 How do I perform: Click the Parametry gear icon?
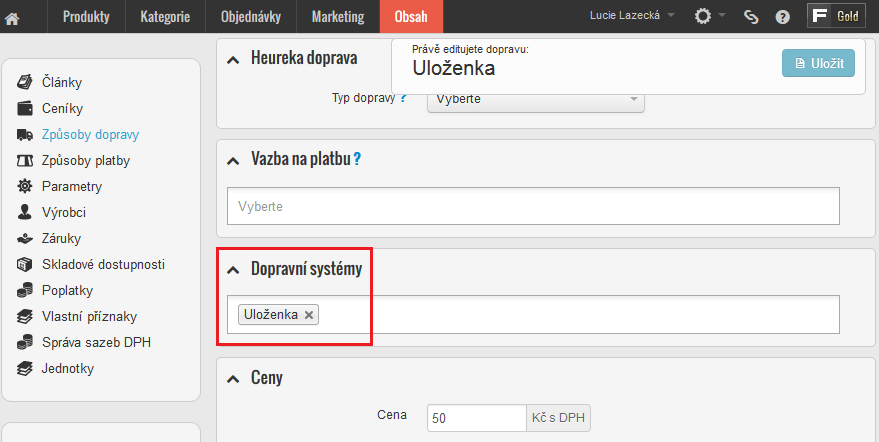pos(25,186)
